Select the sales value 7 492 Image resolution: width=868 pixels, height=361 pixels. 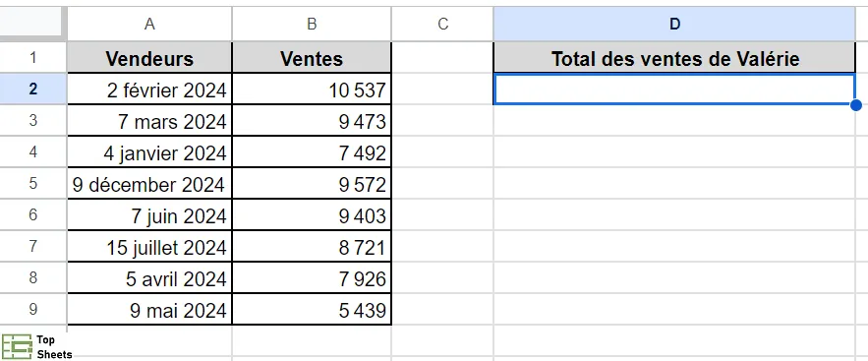click(x=312, y=151)
